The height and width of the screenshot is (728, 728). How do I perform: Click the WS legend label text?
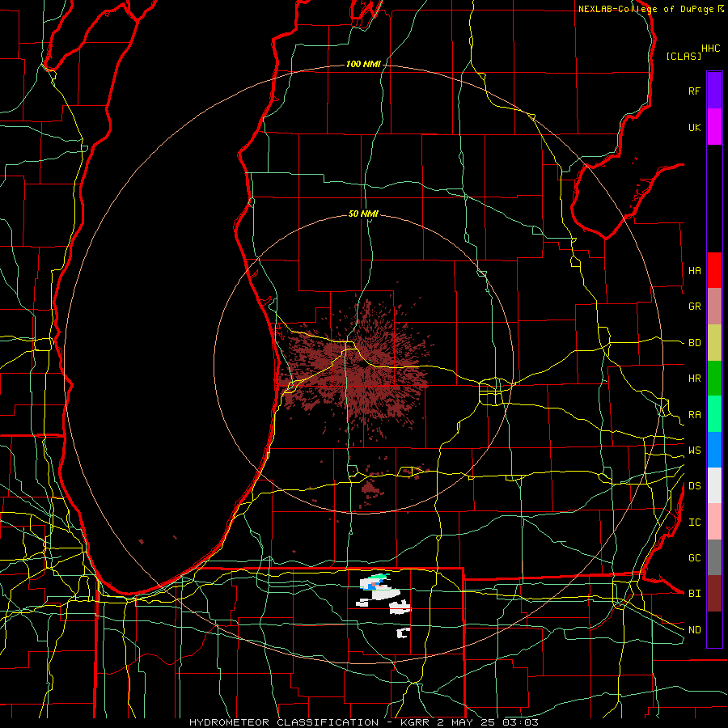[695, 450]
